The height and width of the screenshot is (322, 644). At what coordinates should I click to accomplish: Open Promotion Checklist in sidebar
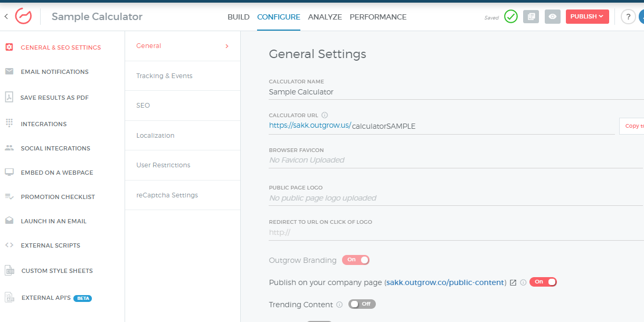pyautogui.click(x=58, y=197)
